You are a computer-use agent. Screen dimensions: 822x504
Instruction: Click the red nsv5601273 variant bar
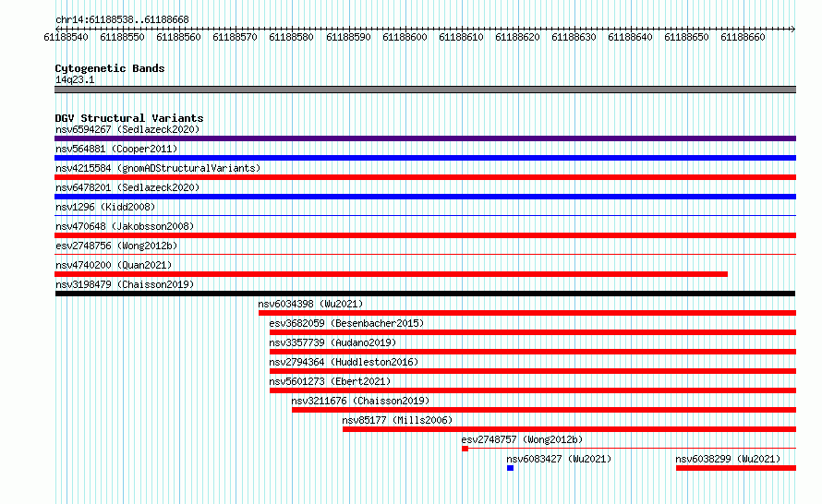[x=533, y=390]
